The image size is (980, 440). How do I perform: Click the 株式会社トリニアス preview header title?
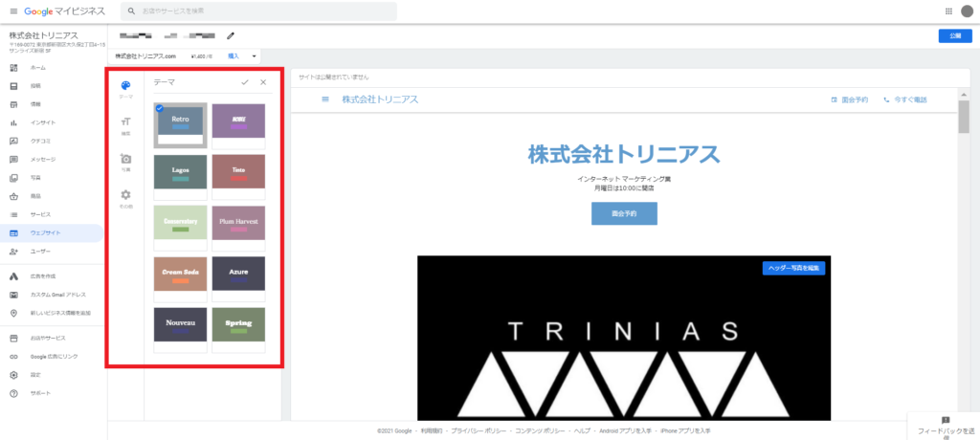click(x=380, y=99)
